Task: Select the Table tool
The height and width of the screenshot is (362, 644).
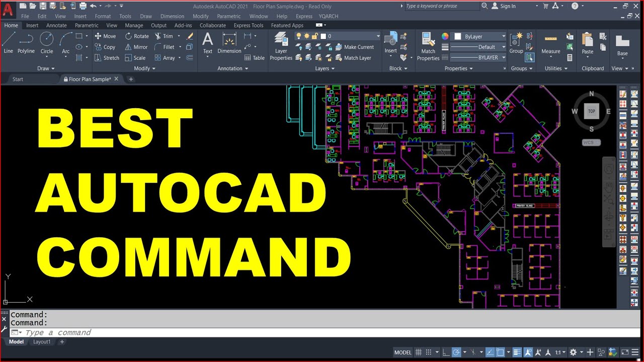Action: tap(255, 58)
